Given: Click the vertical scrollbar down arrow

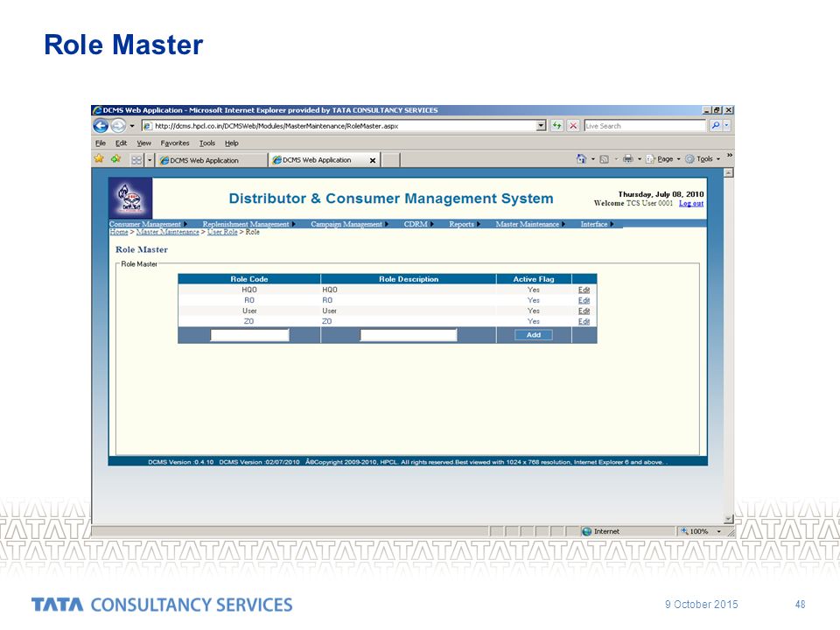Looking at the screenshot, I should (729, 519).
